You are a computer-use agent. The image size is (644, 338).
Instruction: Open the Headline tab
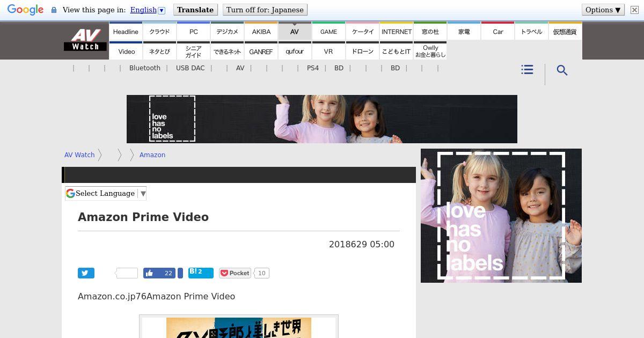[x=126, y=31]
